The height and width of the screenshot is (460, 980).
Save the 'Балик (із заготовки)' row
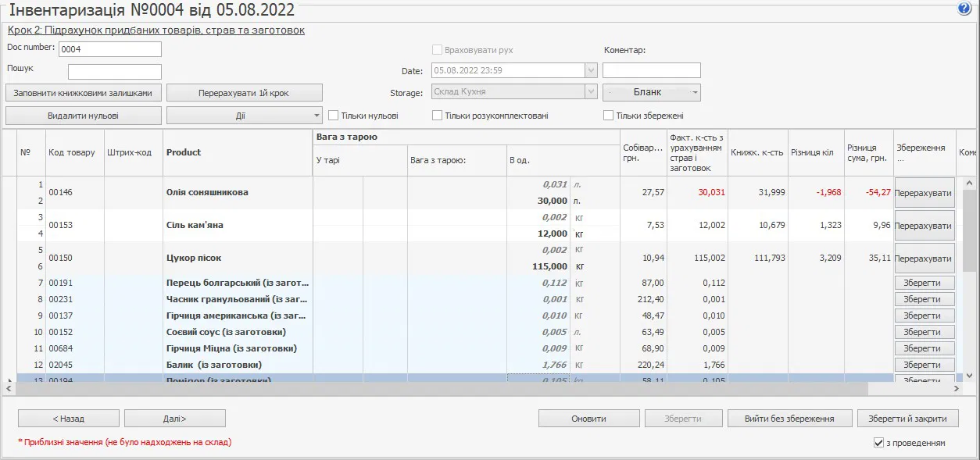924,365
